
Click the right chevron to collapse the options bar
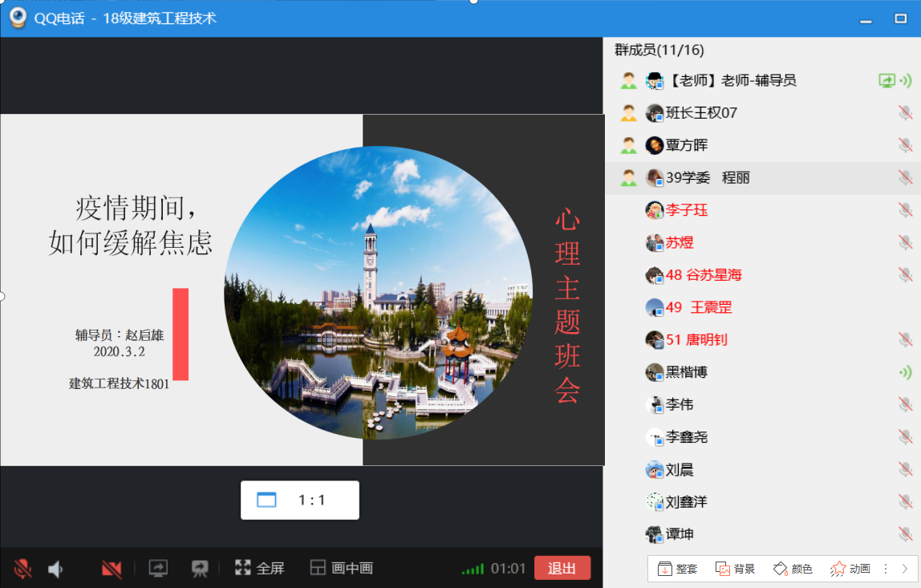tap(906, 569)
